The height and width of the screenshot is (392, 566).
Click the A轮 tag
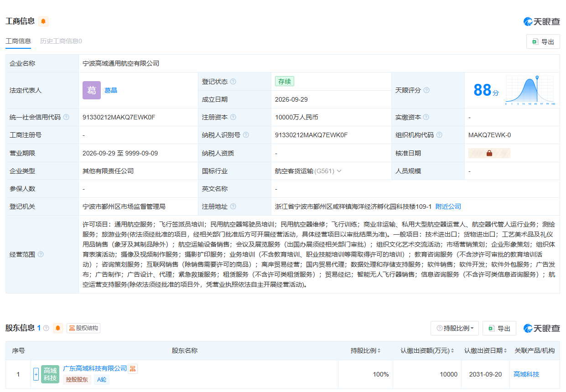[x=102, y=379]
